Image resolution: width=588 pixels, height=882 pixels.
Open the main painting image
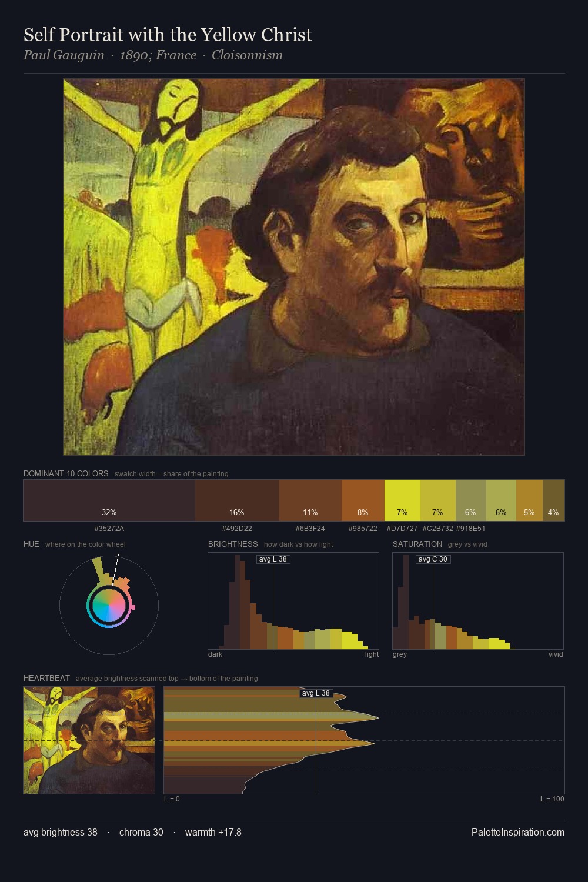(294, 267)
